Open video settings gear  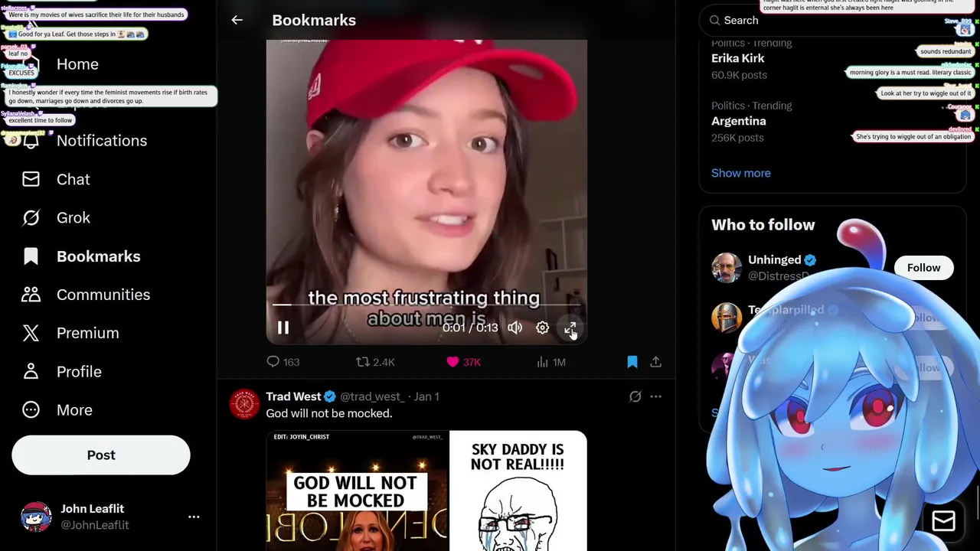[542, 328]
